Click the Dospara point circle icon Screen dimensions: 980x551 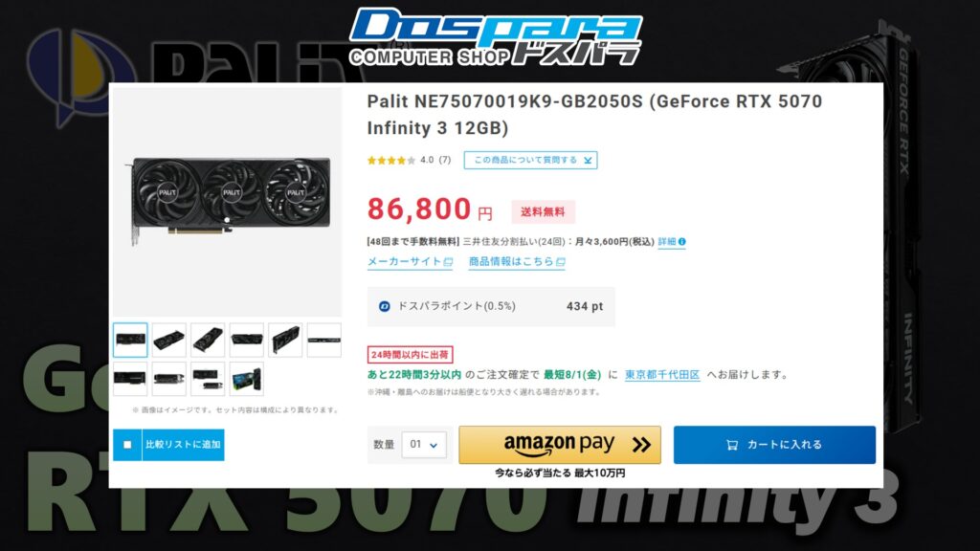point(385,306)
